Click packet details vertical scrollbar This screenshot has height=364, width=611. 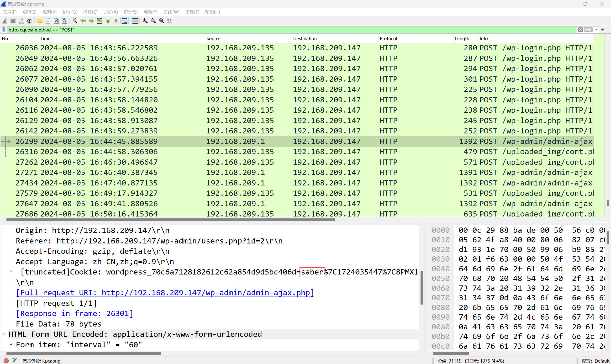tap(422, 287)
